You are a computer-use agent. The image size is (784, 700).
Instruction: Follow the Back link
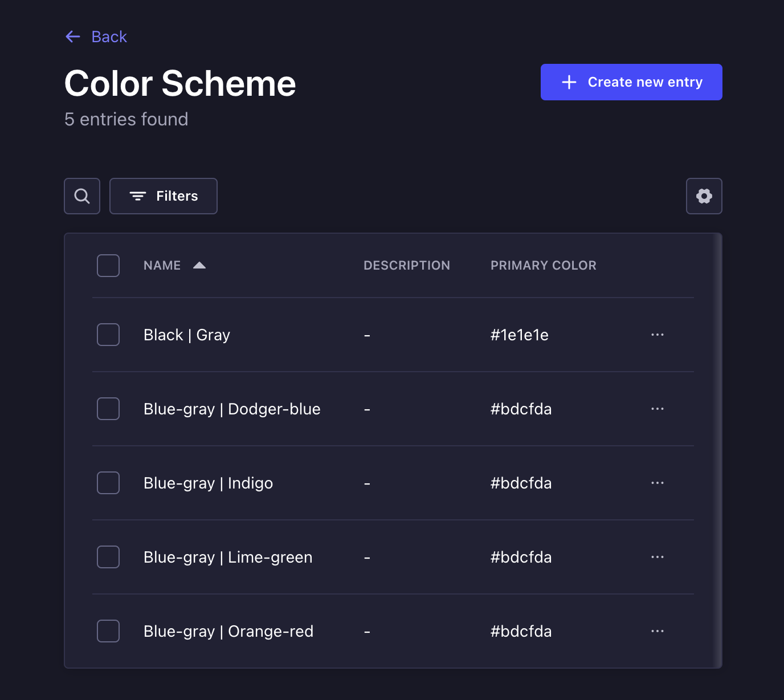tap(109, 36)
